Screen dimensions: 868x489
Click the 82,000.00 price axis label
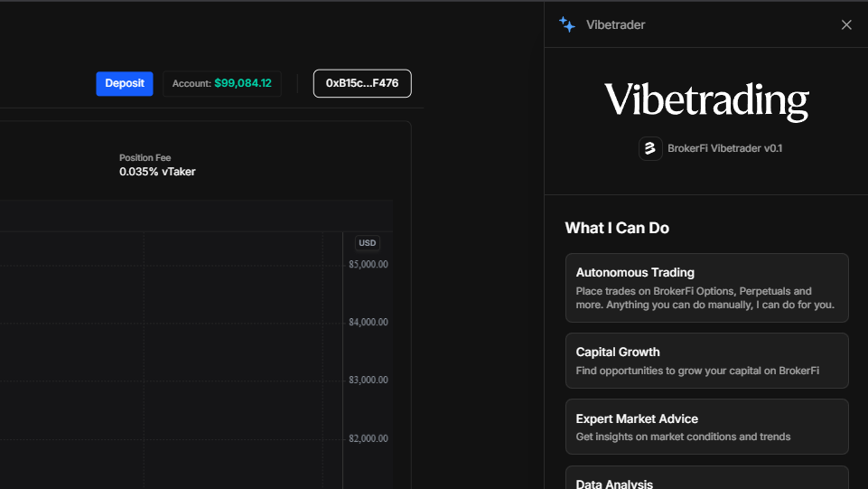click(368, 439)
